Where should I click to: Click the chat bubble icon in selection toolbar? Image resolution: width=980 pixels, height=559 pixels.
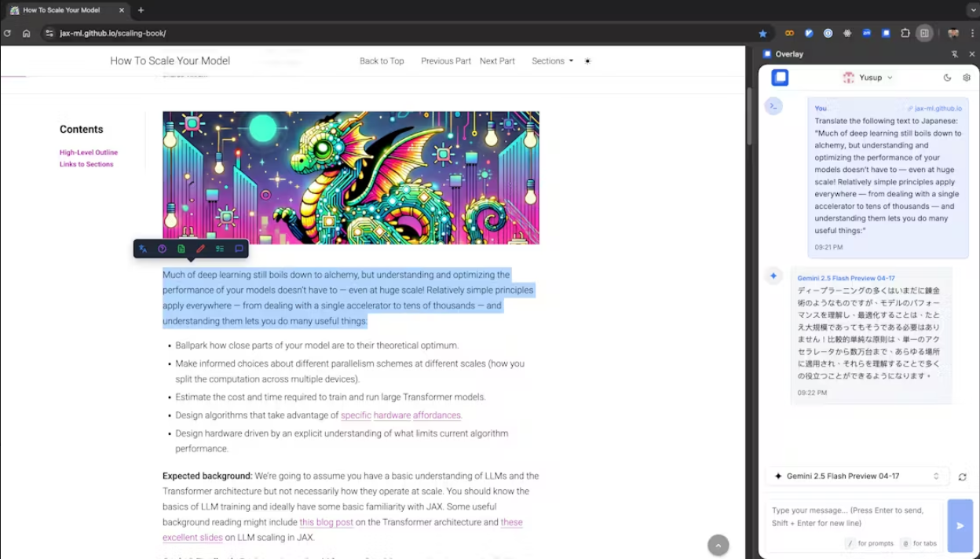point(239,249)
